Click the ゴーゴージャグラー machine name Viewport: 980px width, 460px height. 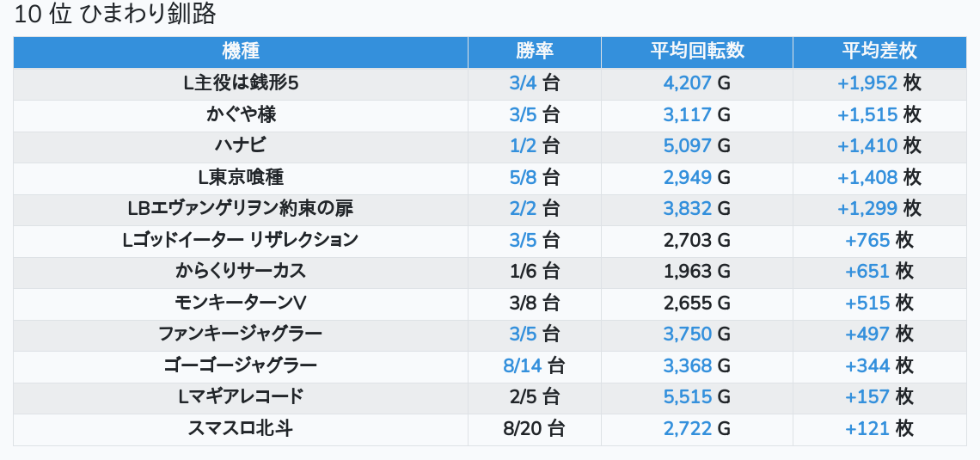[241, 365]
